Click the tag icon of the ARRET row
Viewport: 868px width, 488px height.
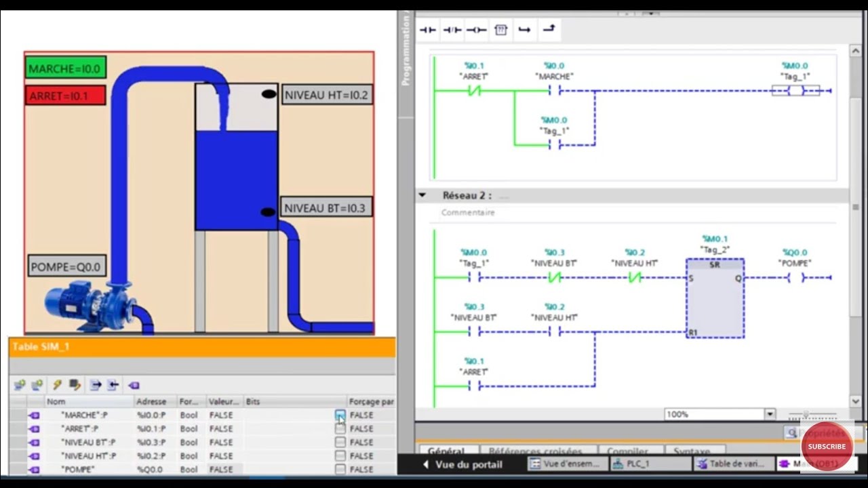[x=34, y=428]
